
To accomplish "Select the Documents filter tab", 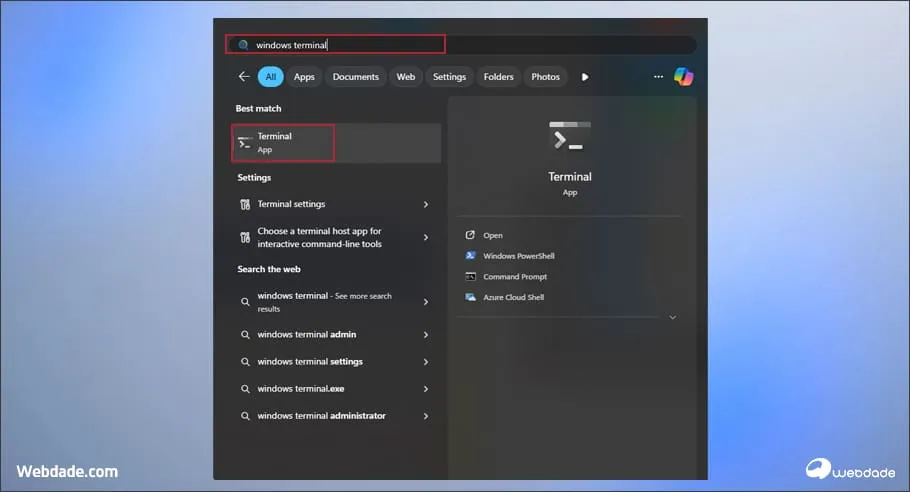I will point(356,77).
